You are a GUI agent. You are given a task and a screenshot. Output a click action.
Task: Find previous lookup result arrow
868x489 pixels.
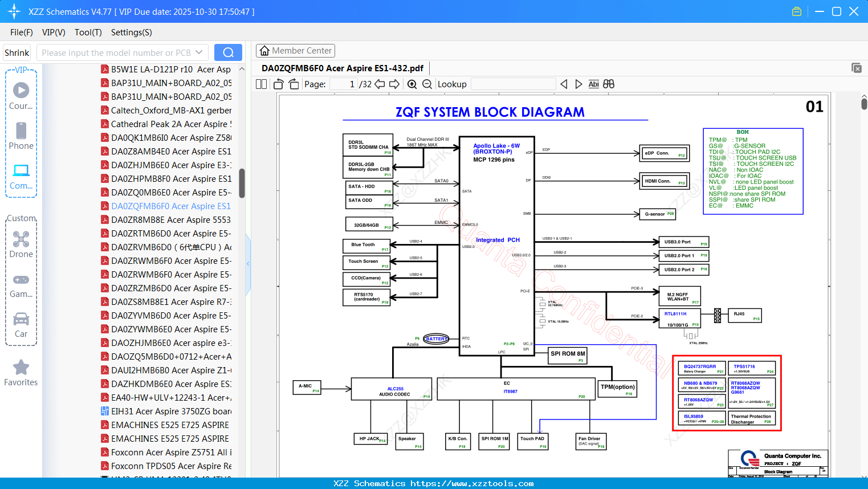(x=564, y=84)
